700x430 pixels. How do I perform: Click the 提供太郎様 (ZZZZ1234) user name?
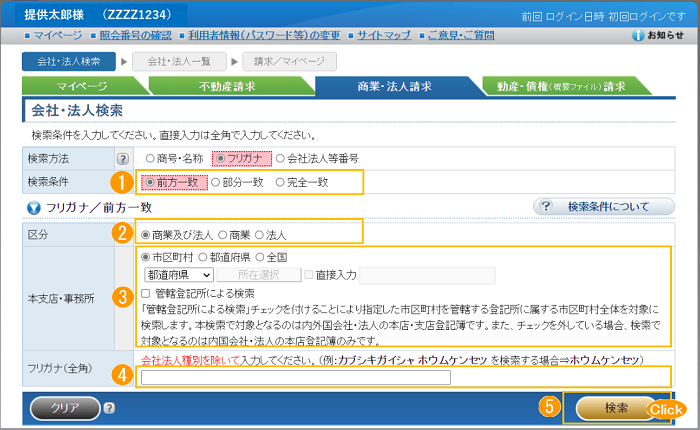pyautogui.click(x=98, y=15)
